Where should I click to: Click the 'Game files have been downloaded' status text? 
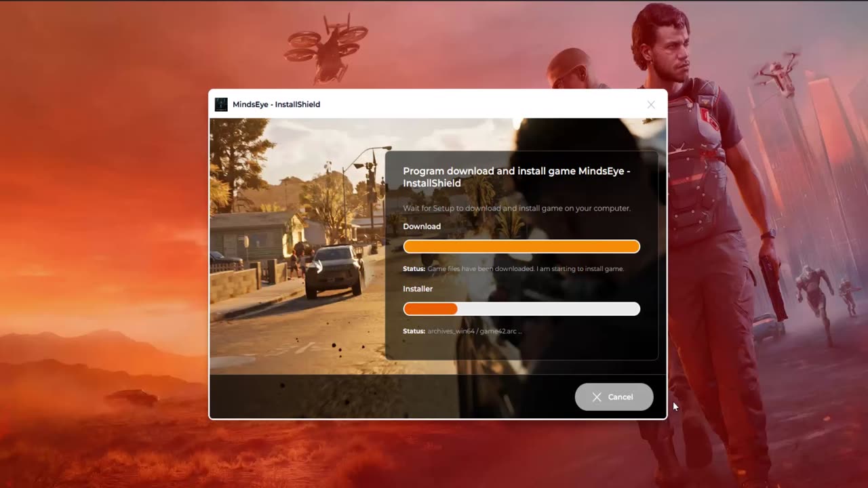click(526, 269)
